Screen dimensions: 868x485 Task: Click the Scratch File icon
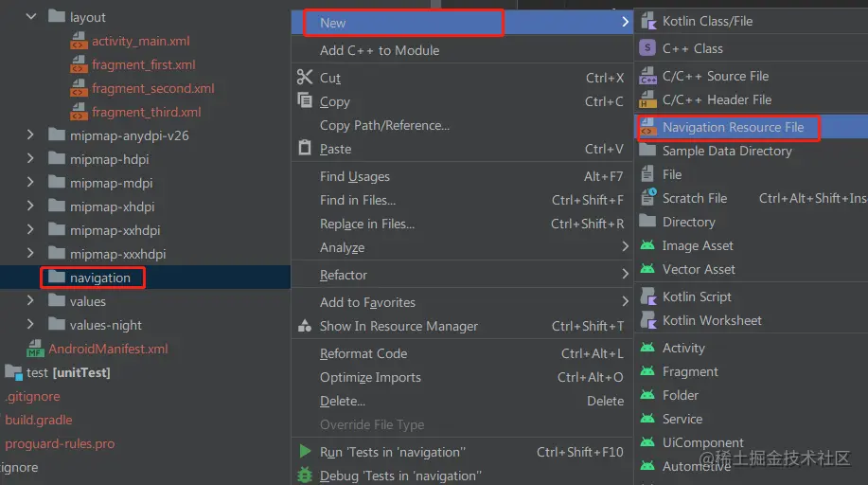click(647, 197)
